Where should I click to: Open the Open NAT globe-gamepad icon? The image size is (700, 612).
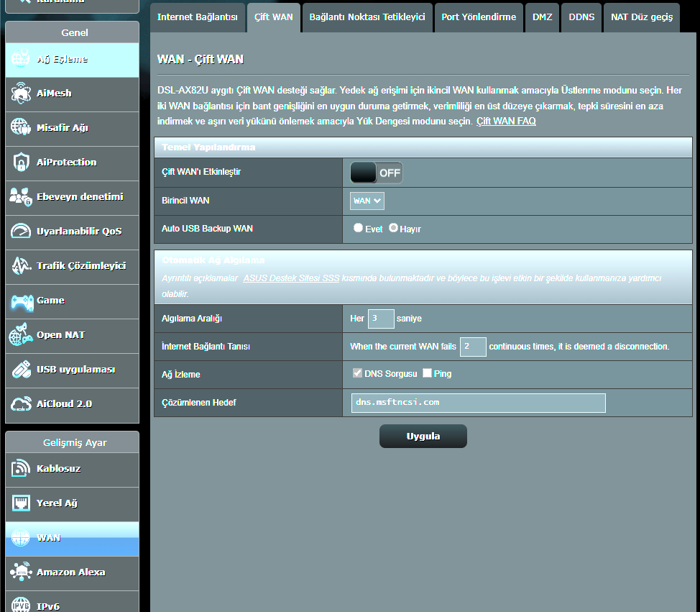tap(21, 334)
